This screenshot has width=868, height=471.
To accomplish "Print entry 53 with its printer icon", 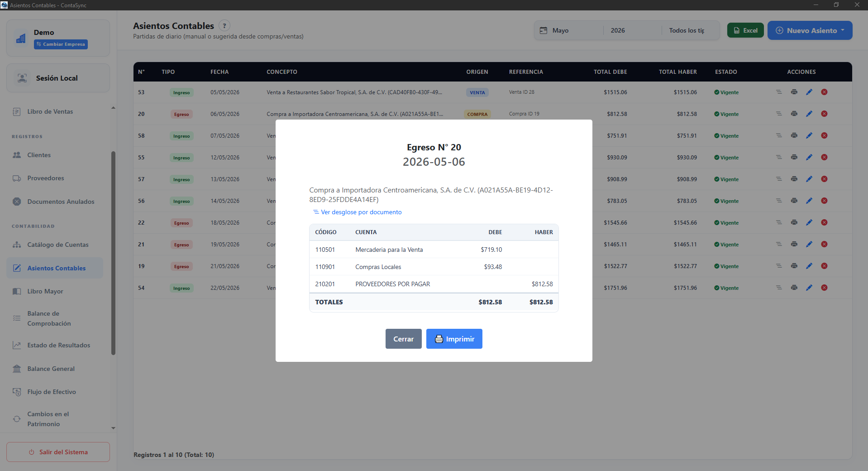I will coord(794,92).
